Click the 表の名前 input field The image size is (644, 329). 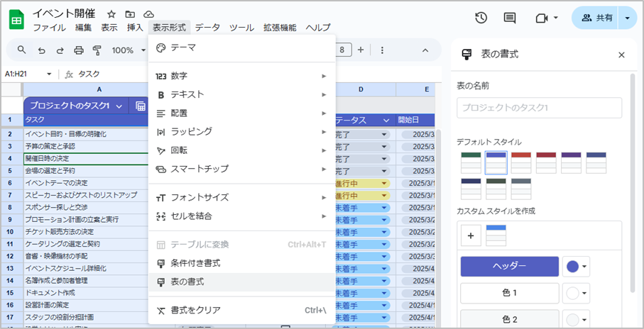[x=539, y=108]
